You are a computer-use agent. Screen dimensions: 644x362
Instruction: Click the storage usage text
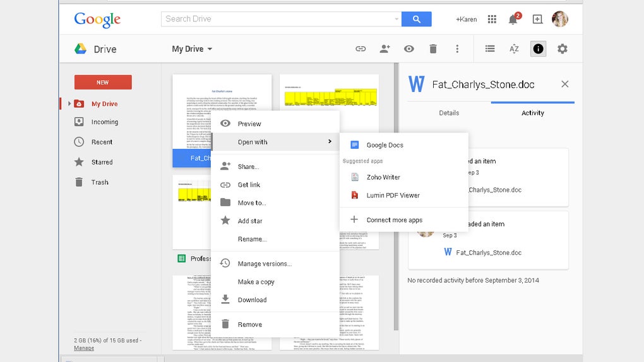(x=107, y=341)
